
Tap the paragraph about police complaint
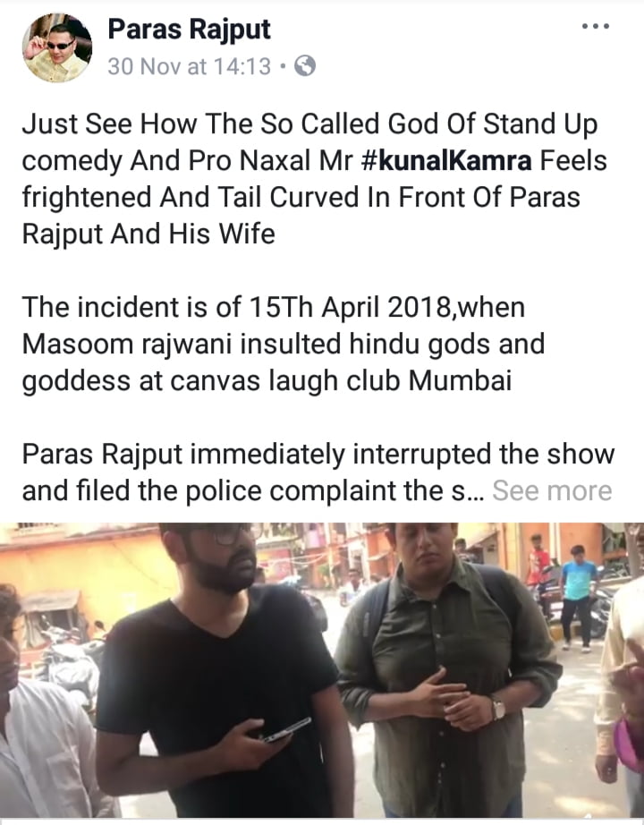[318, 472]
